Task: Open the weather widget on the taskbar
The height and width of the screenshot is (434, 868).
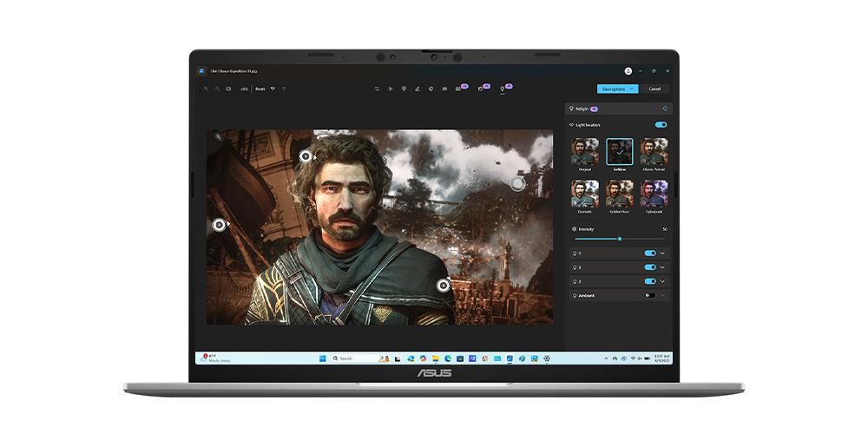Action: [x=216, y=358]
